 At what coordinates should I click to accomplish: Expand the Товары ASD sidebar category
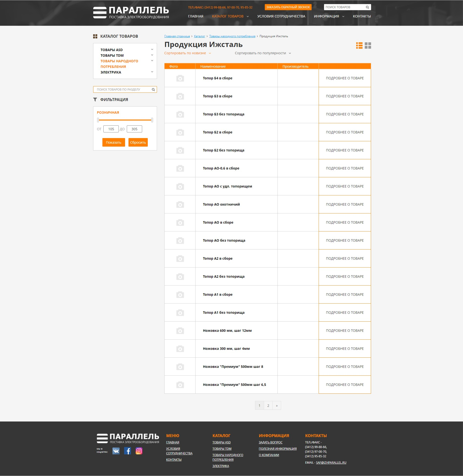152,49
